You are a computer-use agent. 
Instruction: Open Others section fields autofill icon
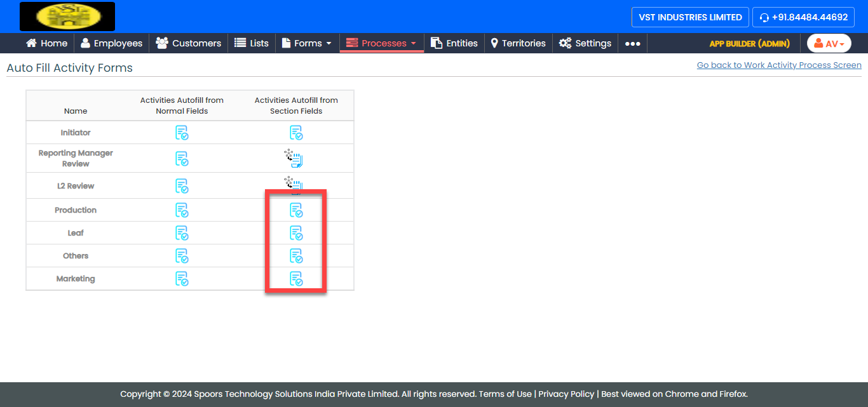pyautogui.click(x=296, y=256)
